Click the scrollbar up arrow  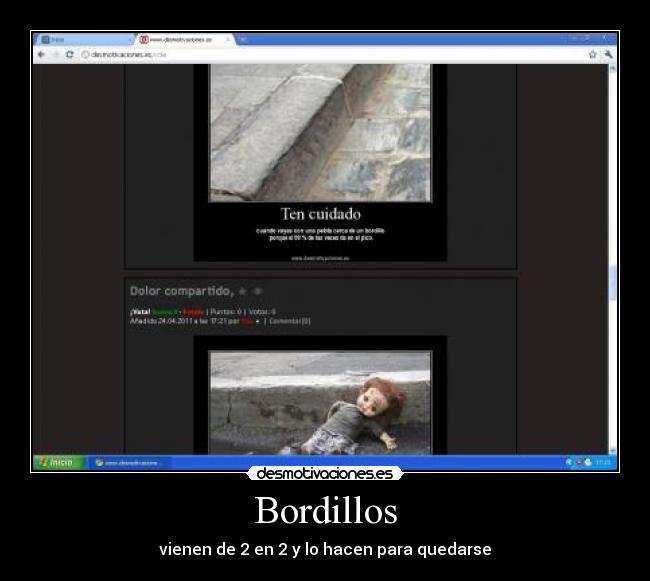pos(613,68)
